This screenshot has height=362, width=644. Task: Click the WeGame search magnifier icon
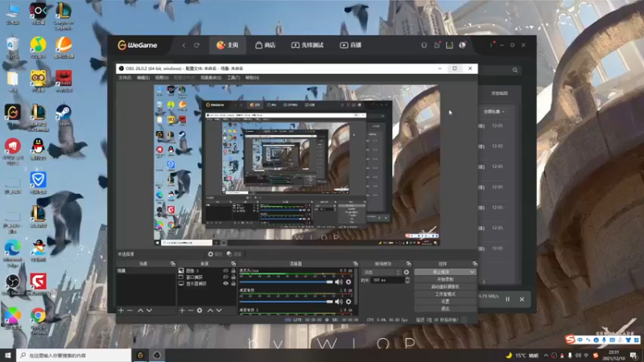(x=515, y=70)
